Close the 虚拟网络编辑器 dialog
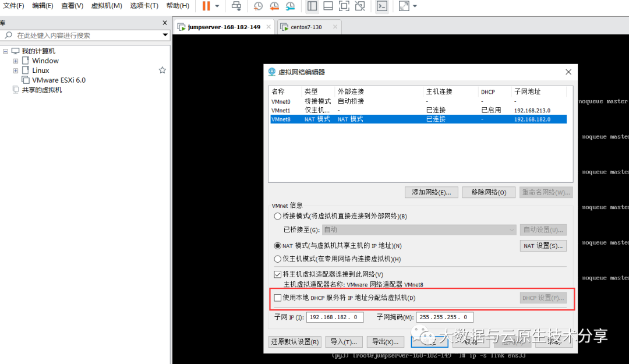Screen dimensions: 629x364 [x=568, y=72]
